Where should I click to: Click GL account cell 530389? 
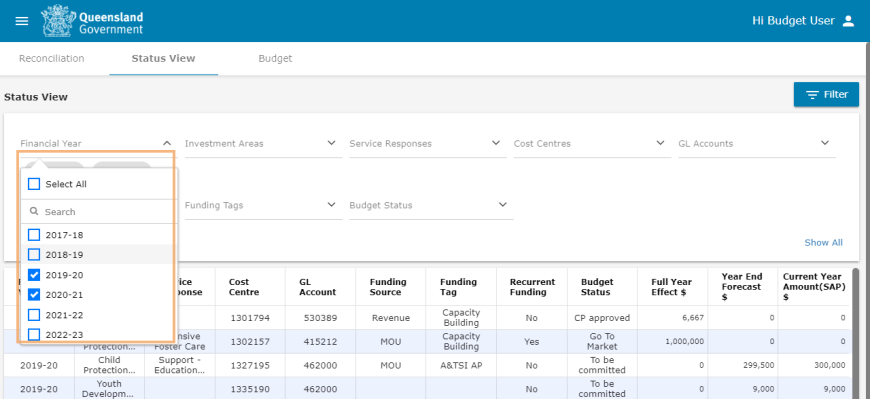[x=320, y=318]
